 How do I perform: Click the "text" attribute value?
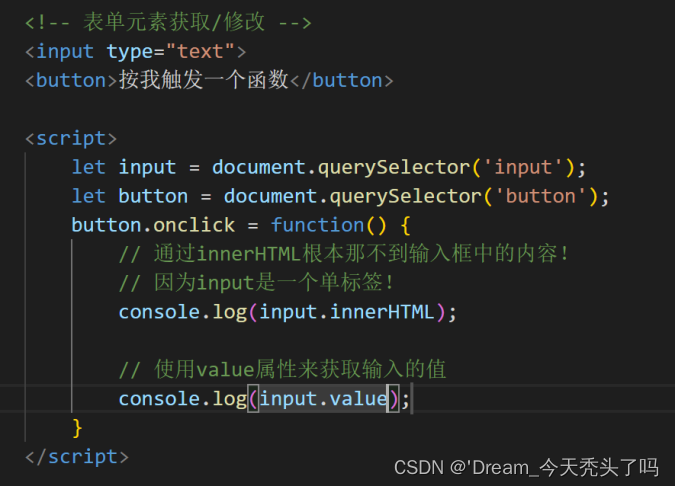(x=200, y=52)
